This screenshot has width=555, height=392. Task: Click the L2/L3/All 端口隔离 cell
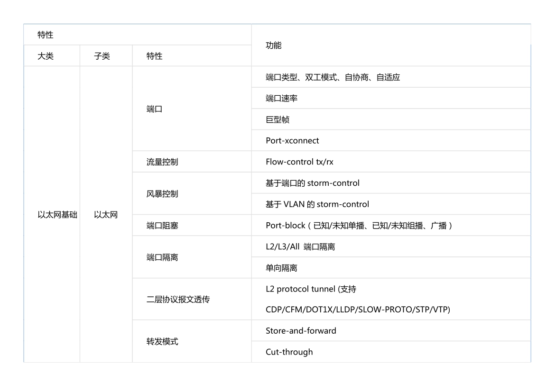(391, 246)
